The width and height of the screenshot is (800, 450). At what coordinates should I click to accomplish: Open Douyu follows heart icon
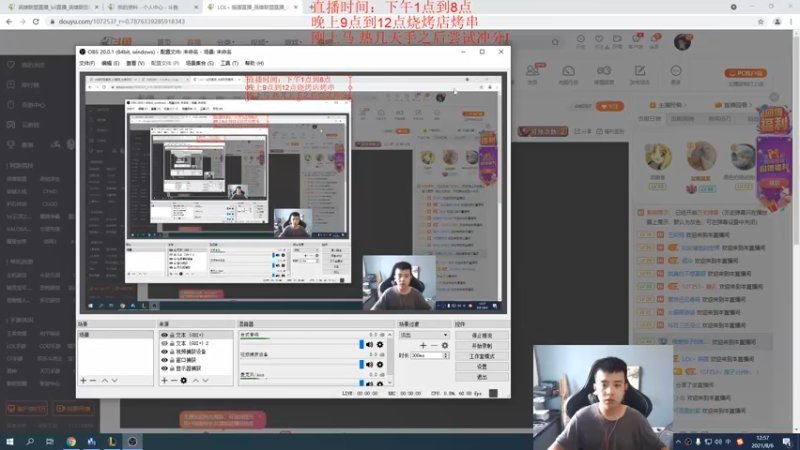[599, 41]
